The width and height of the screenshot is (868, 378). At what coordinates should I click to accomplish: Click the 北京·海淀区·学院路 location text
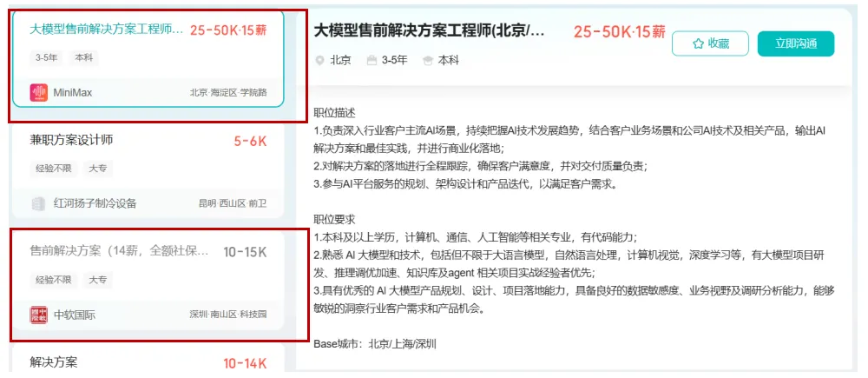click(x=228, y=93)
